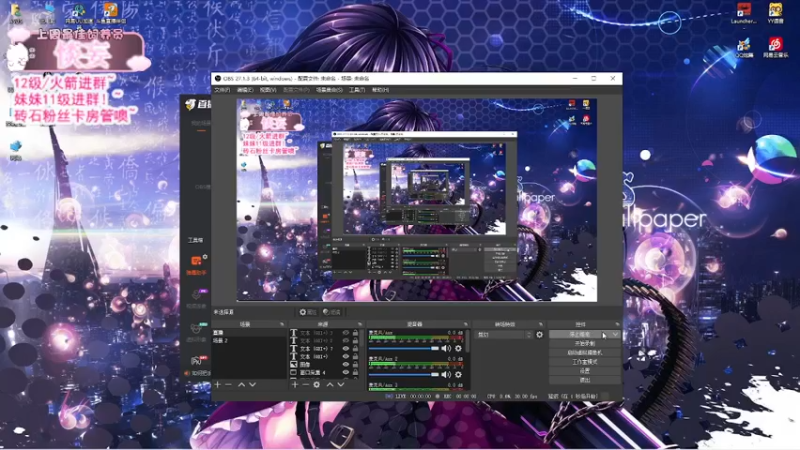Open the Launcher desktop shortcut
The image size is (800, 450).
743,13
